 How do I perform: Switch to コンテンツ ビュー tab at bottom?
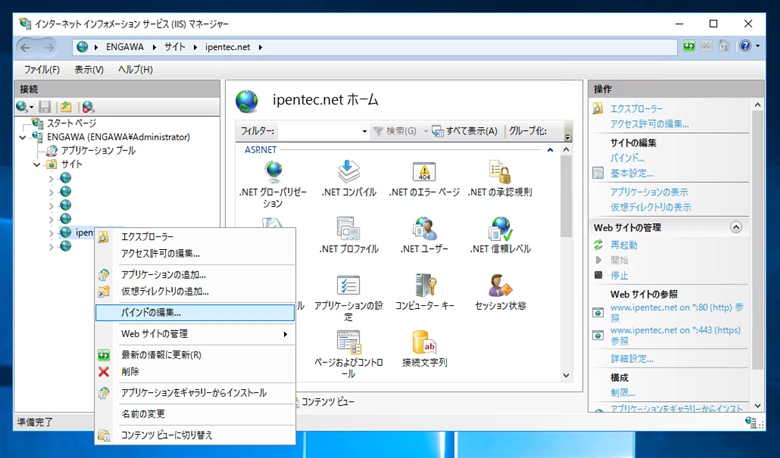tap(325, 401)
